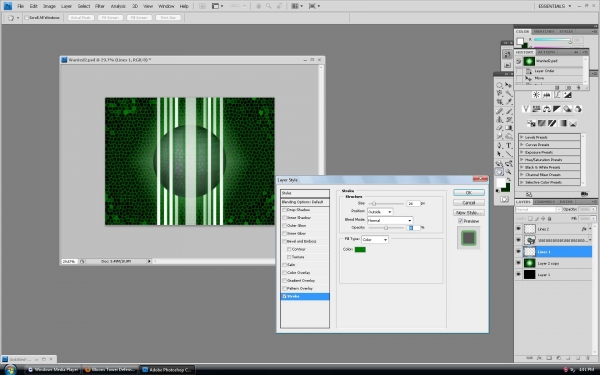The width and height of the screenshot is (600, 375).
Task: Select the Type tool in the toolbox
Action: 509,145
